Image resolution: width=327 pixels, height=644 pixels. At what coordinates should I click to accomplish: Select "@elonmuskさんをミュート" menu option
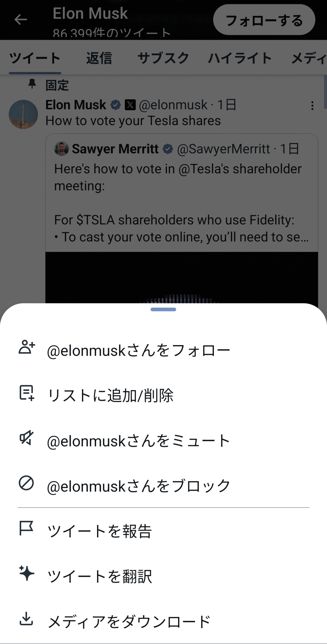[138, 441]
